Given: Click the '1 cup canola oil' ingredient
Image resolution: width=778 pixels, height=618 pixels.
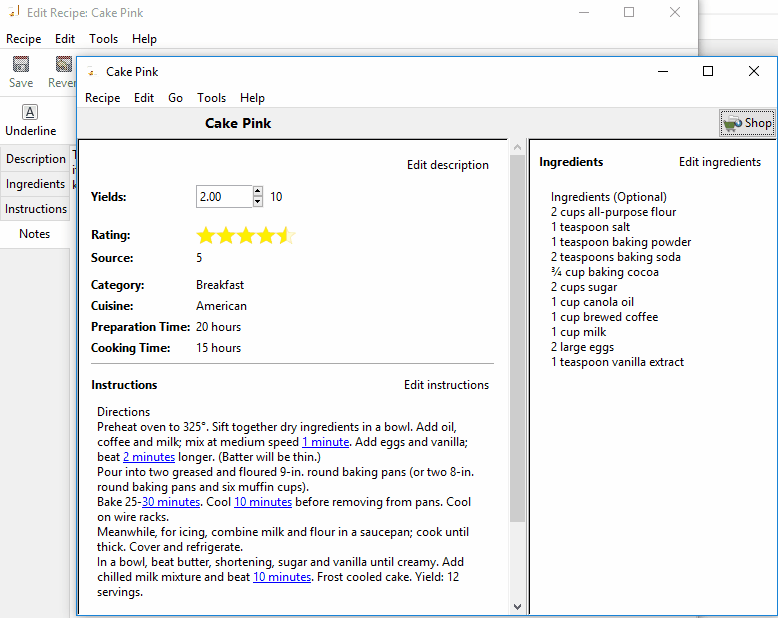Looking at the screenshot, I should pos(592,302).
